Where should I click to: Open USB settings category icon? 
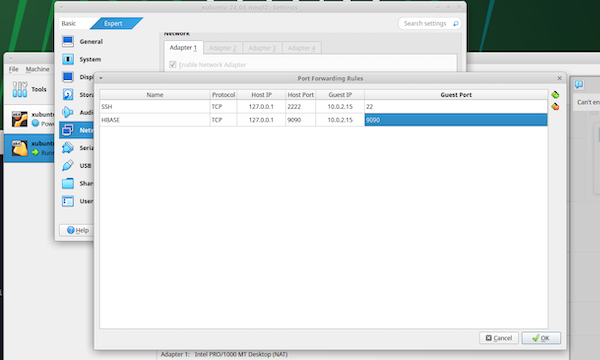coord(68,165)
